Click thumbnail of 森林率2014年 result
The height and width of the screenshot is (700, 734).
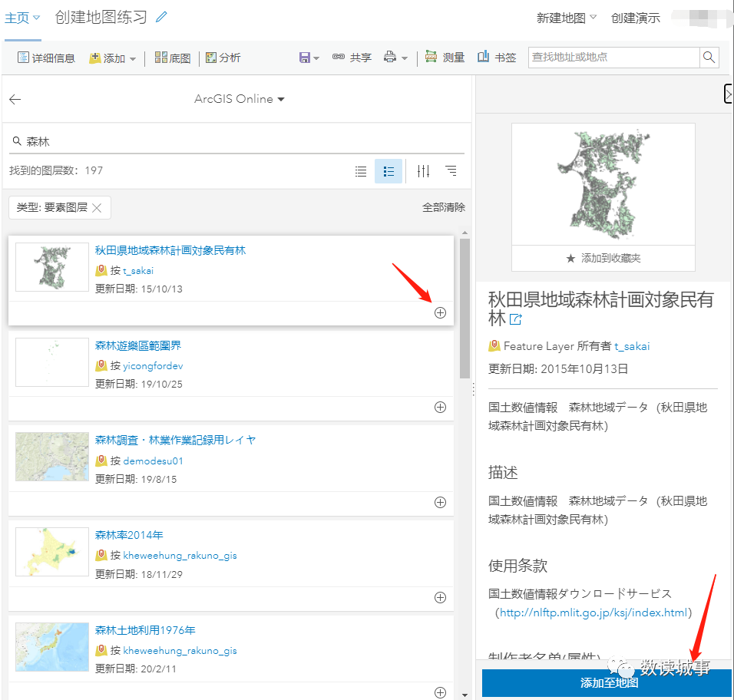tap(52, 552)
